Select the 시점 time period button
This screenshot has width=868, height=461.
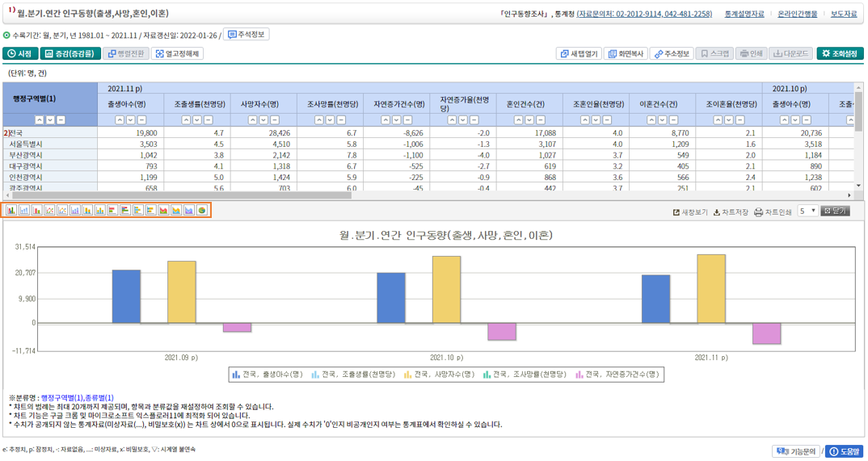(20, 54)
